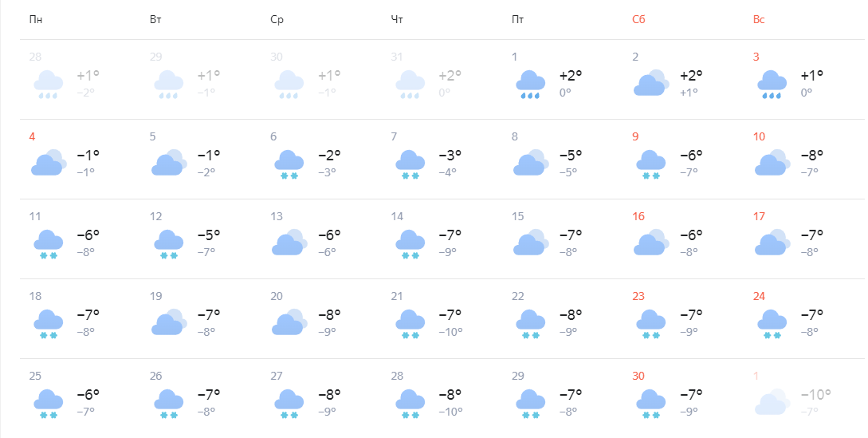Select the snow cloud icon on day 6

pos(289,164)
